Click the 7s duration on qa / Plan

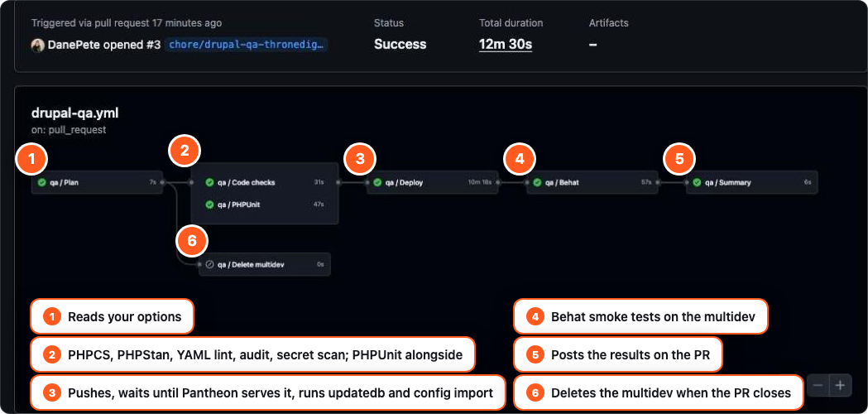pyautogui.click(x=153, y=182)
